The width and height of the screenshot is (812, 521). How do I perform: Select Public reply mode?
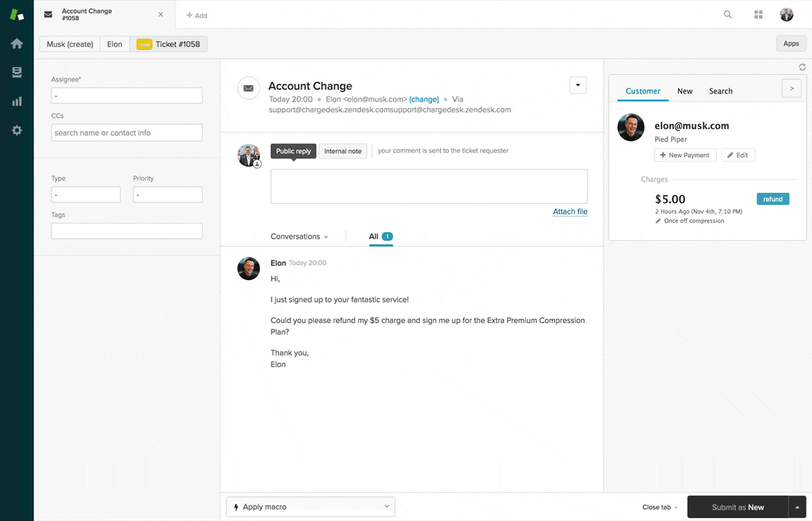tap(293, 151)
